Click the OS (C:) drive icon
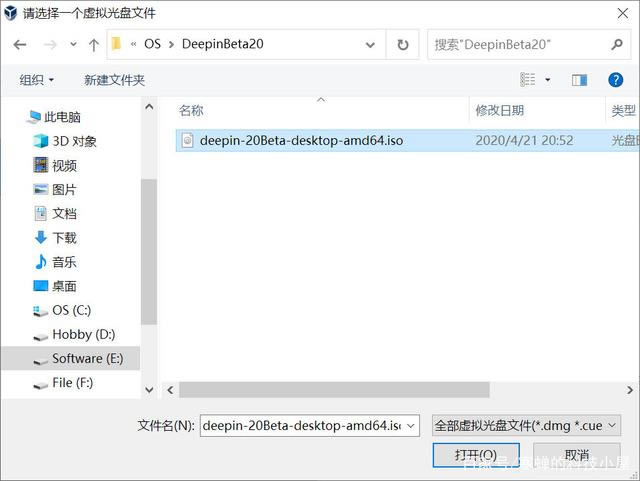640x481 pixels. (40, 311)
